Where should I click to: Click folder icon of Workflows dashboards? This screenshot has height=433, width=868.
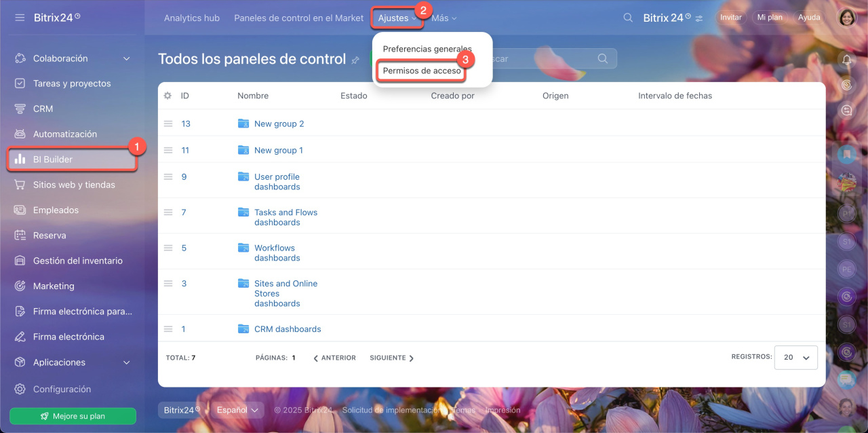(243, 248)
